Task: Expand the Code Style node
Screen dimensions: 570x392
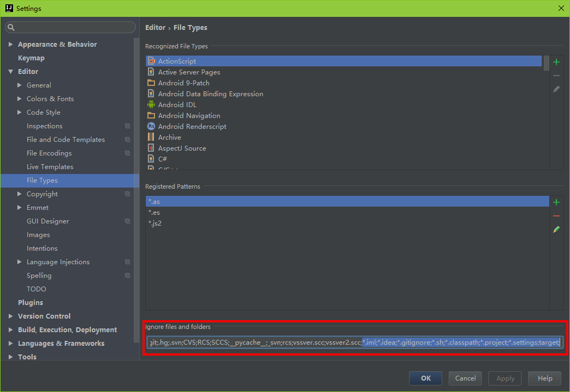Action: (x=20, y=113)
